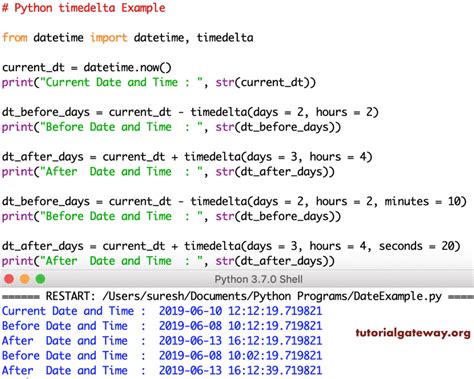Click the first dt_before_days assignment with hours = 2)

[x=190, y=112]
